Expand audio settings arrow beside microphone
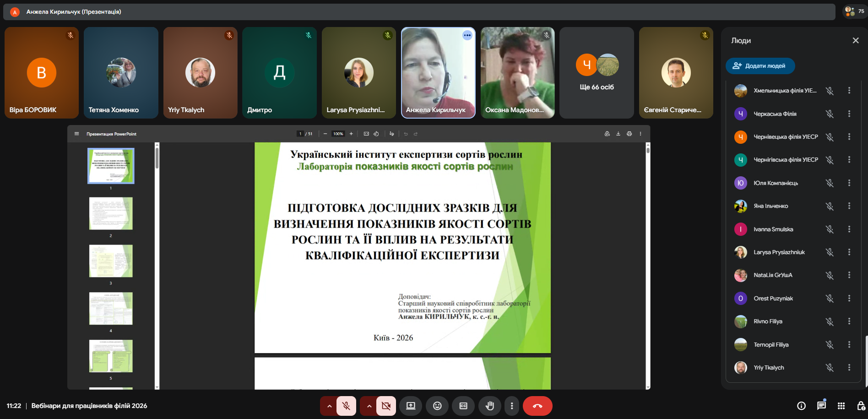The image size is (868, 419). click(x=329, y=406)
